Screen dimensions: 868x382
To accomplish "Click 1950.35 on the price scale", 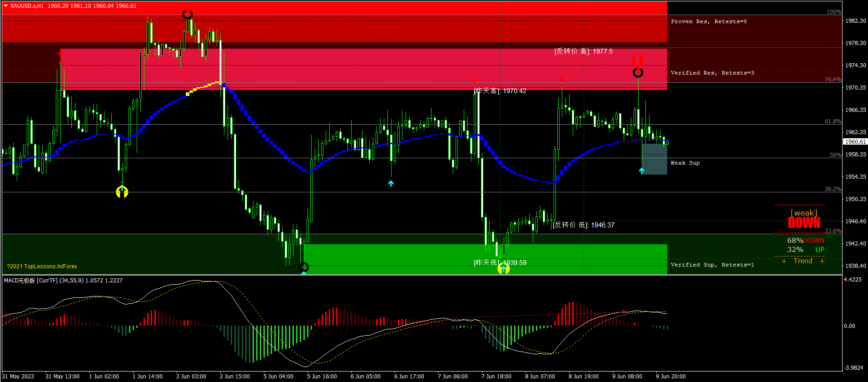I will 855,199.
